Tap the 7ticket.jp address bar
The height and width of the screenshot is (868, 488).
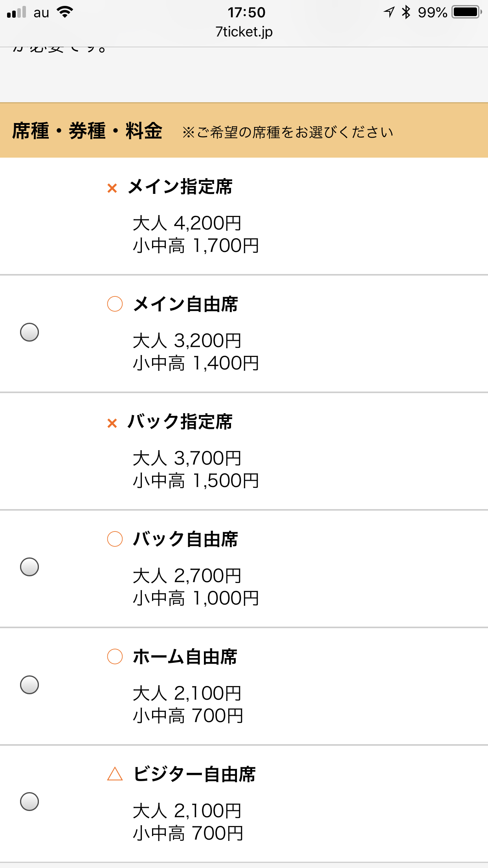pos(244,31)
